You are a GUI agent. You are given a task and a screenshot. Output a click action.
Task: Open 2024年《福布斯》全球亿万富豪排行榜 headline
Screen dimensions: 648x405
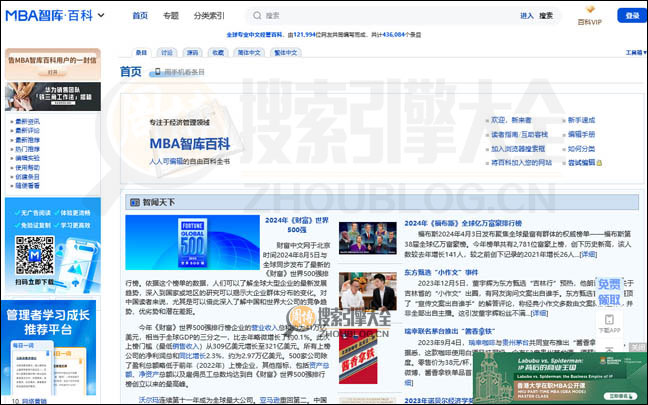463,223
